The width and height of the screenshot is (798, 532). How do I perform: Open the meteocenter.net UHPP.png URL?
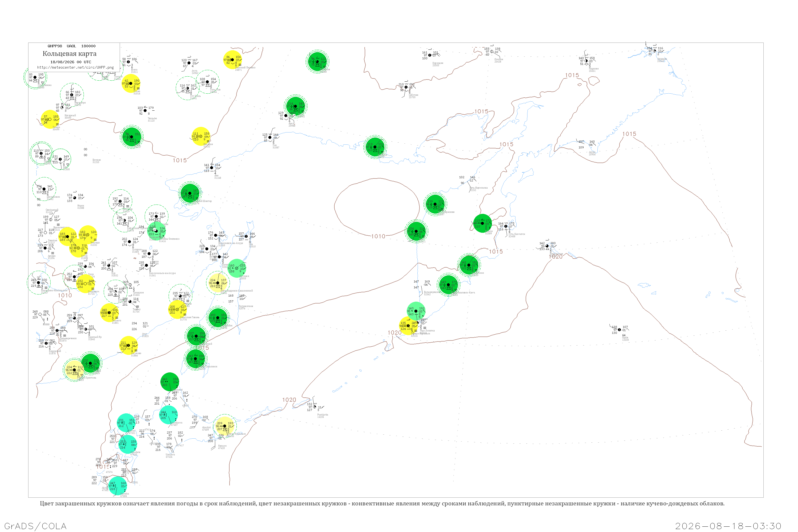[x=75, y=68]
